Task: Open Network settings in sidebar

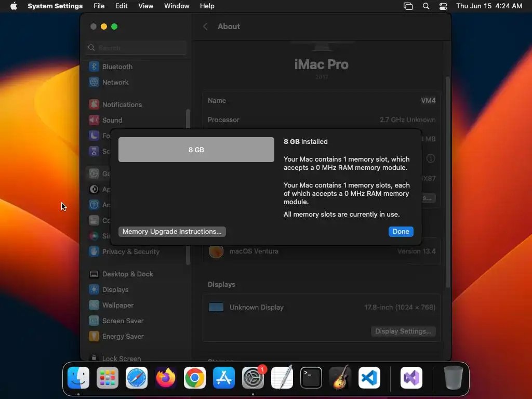Action: click(115, 82)
